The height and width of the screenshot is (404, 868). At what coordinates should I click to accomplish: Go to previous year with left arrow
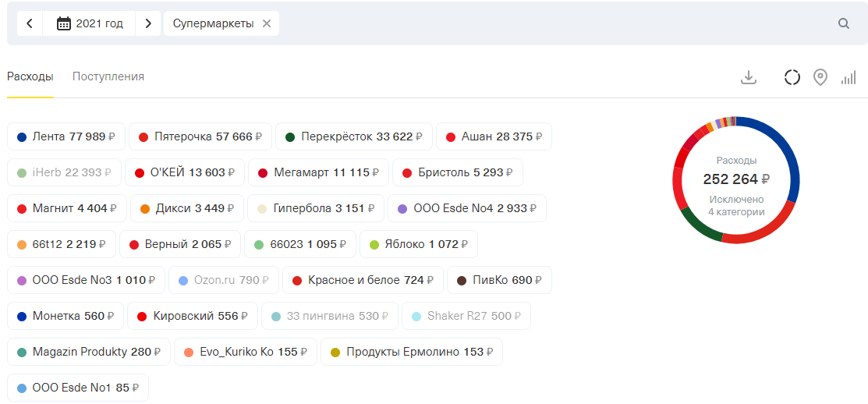point(30,23)
